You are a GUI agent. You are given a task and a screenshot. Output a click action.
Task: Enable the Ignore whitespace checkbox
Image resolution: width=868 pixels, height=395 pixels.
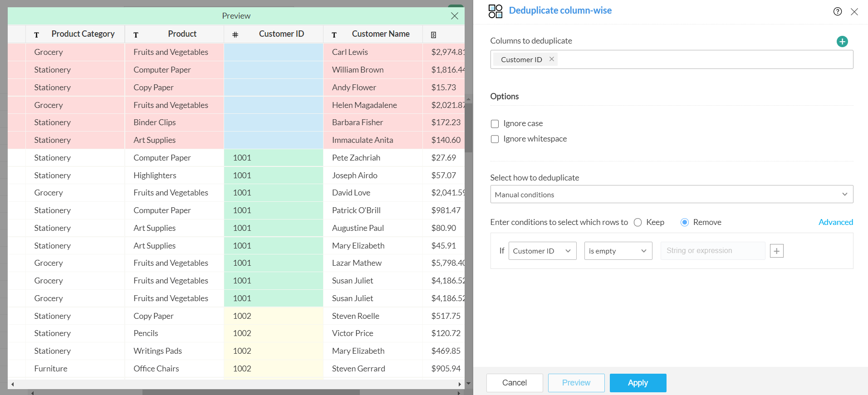click(x=495, y=139)
